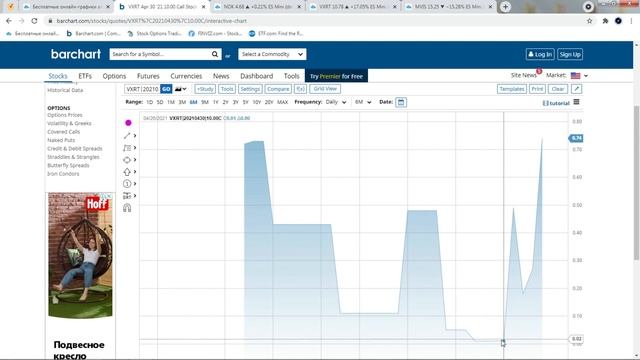
Task: Click the f(x) expression button
Action: click(300, 89)
